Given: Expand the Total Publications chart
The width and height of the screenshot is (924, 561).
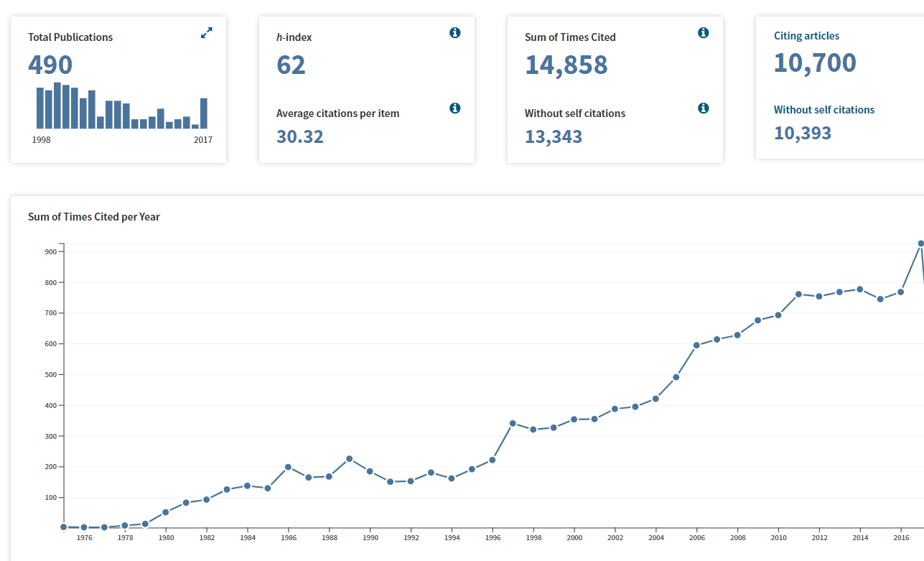Looking at the screenshot, I should pyautogui.click(x=207, y=33).
